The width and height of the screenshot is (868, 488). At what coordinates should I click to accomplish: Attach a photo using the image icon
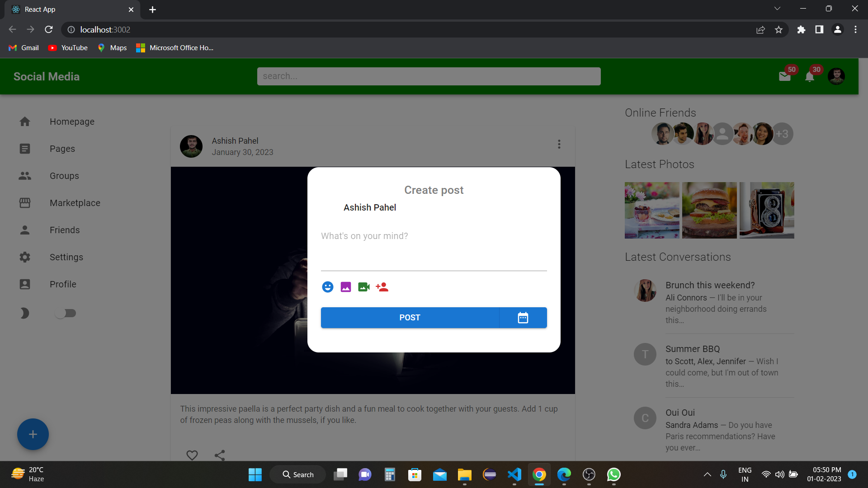[345, 287]
